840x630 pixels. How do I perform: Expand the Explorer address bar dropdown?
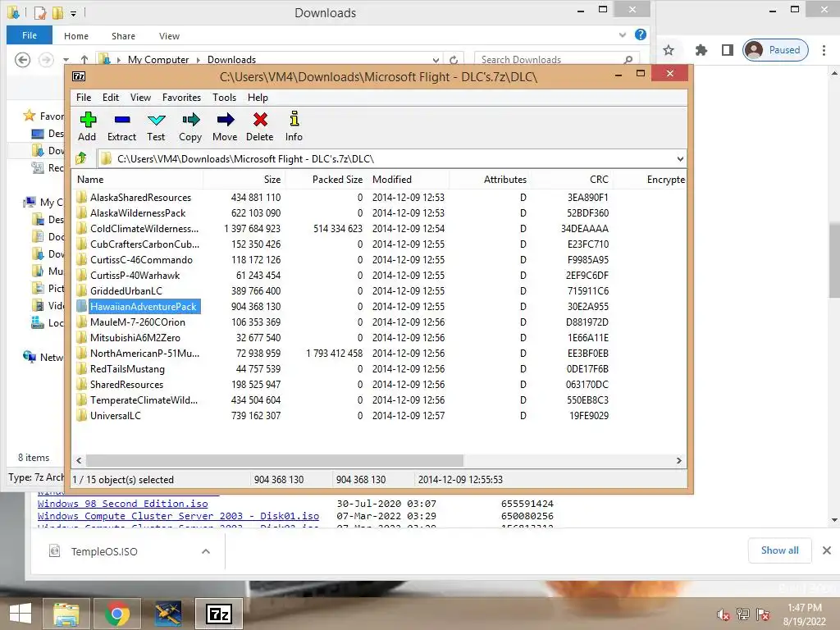pos(436,60)
